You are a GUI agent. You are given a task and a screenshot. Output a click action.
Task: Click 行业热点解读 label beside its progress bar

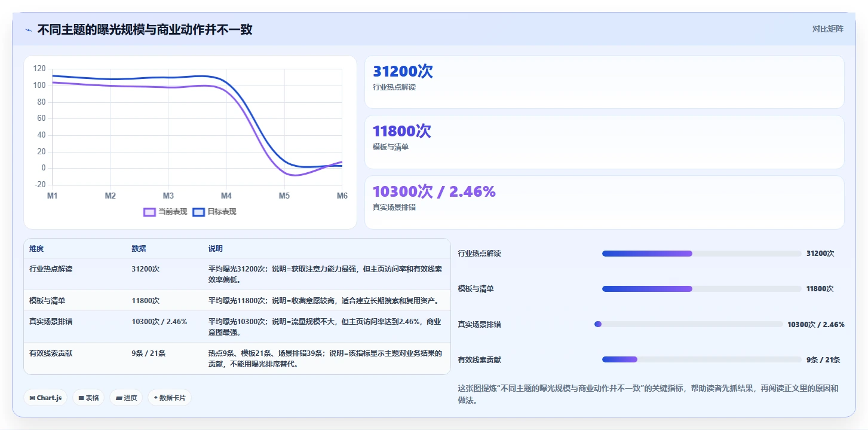[480, 254]
